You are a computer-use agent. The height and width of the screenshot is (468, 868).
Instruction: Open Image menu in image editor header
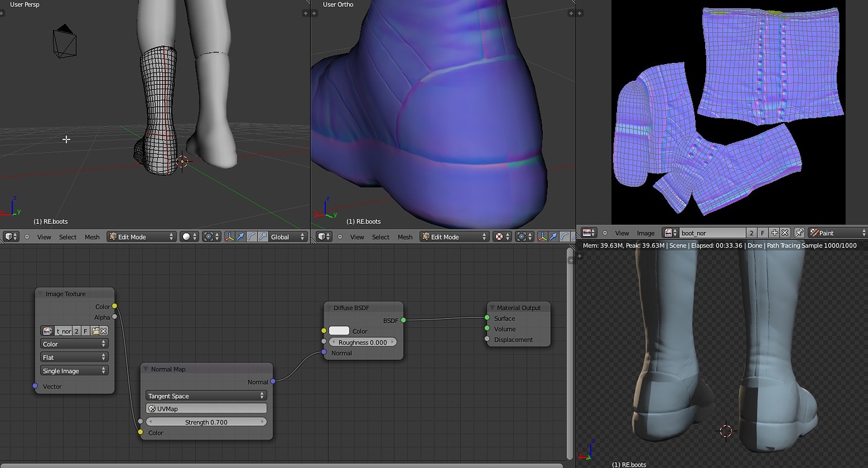click(645, 233)
